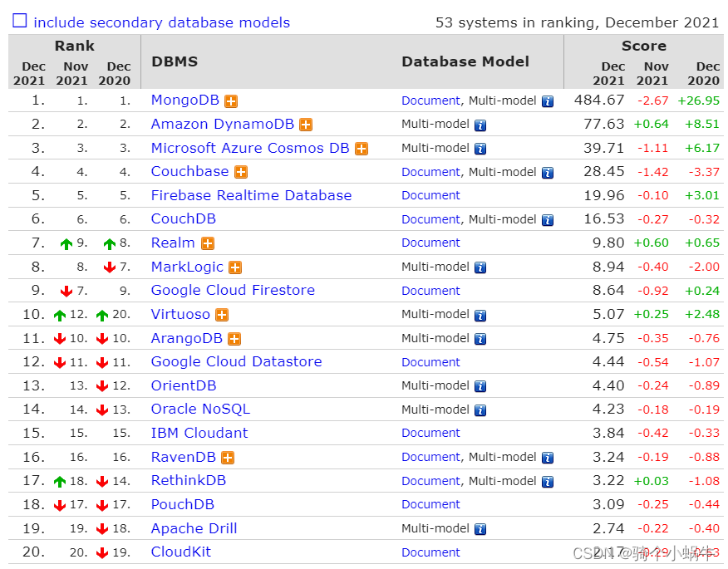Click the info icon in RavenDB row
Viewport: 728px width, 569px height.
pos(548,458)
